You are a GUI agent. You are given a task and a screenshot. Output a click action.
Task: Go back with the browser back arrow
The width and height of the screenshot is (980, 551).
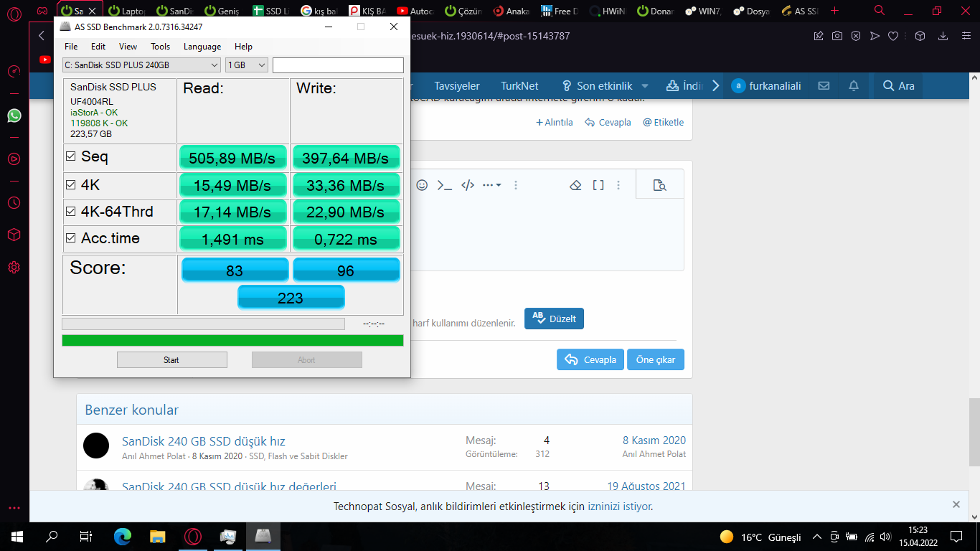42,36
